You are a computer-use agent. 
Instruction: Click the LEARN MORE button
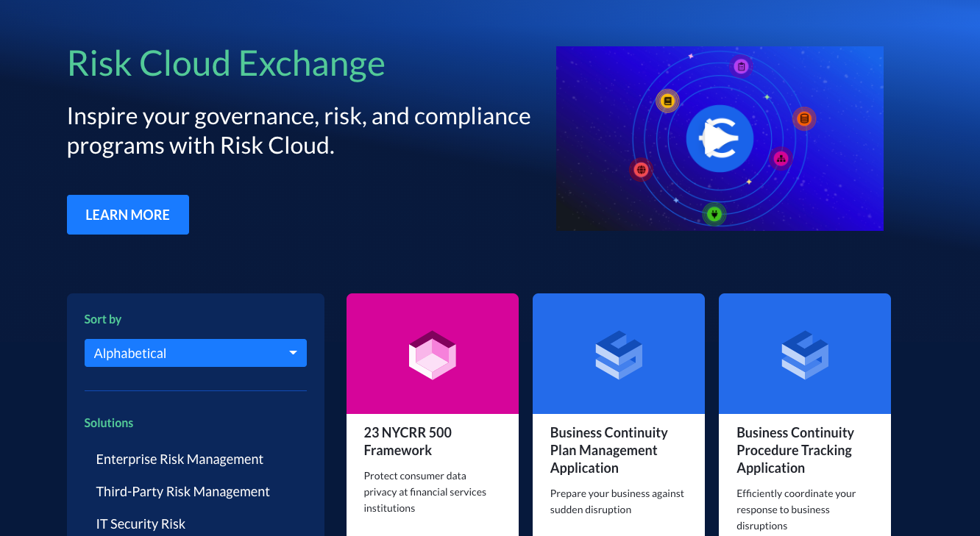[x=128, y=215]
